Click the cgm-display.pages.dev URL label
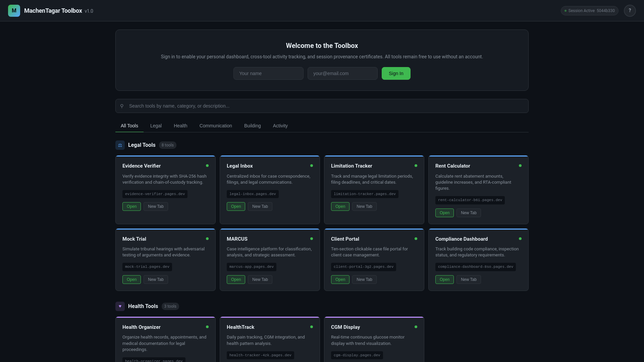This screenshot has height=362, width=644. (357, 355)
